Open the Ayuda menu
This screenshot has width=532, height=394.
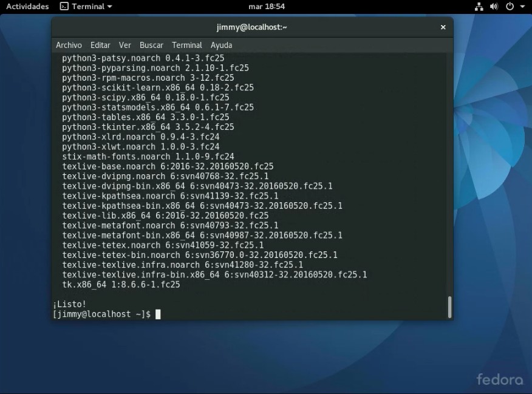pos(221,45)
